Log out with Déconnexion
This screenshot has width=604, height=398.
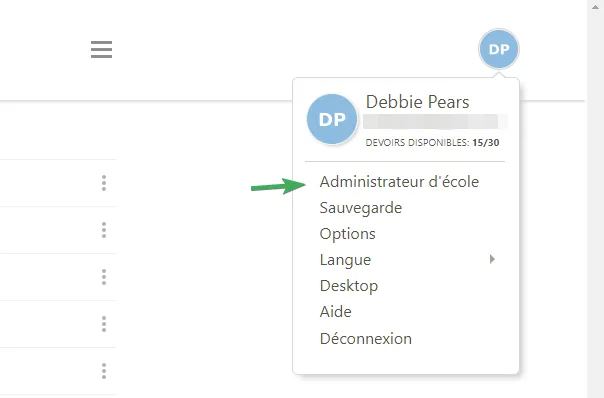366,339
